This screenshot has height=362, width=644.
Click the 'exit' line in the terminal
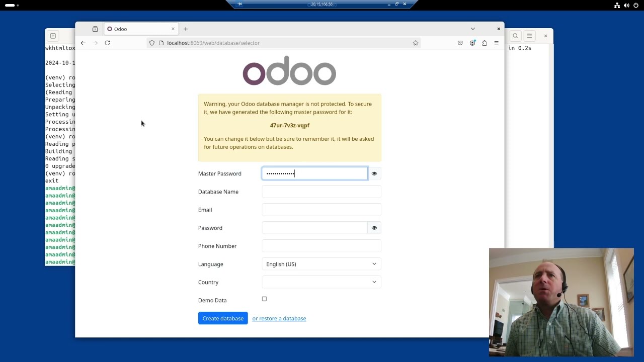[x=52, y=180]
